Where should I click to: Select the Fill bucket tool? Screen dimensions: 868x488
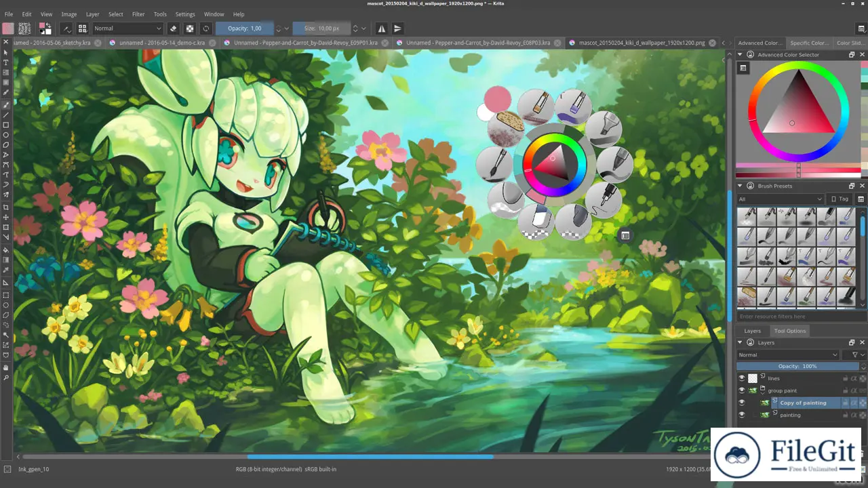coord(6,250)
